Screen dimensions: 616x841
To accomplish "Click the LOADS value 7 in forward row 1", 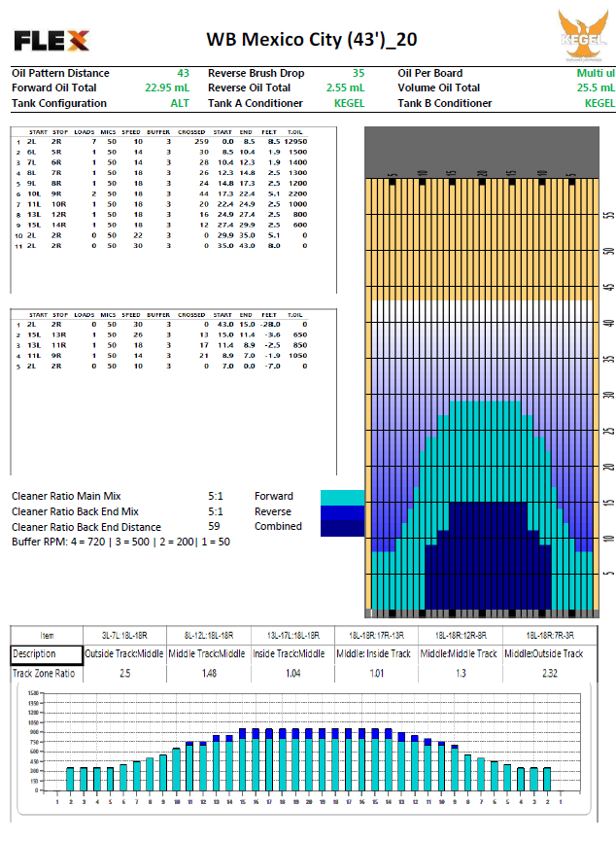I will [x=94, y=142].
